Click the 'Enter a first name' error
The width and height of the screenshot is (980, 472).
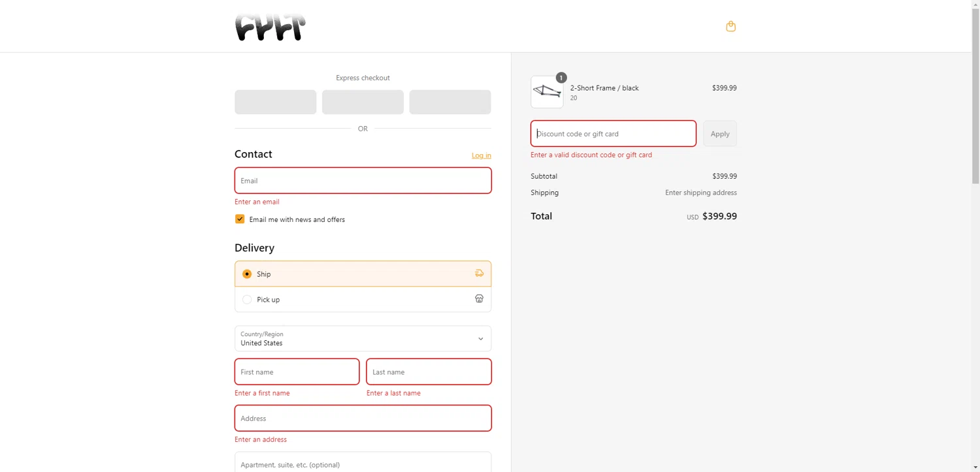pos(262,393)
